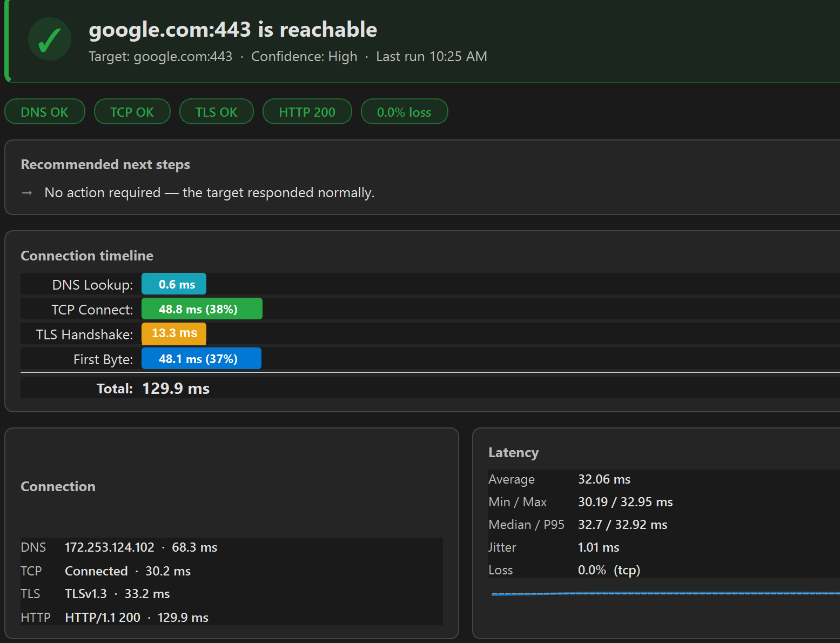Click the 'Connection timeline' heading
The image size is (840, 643).
tap(87, 256)
